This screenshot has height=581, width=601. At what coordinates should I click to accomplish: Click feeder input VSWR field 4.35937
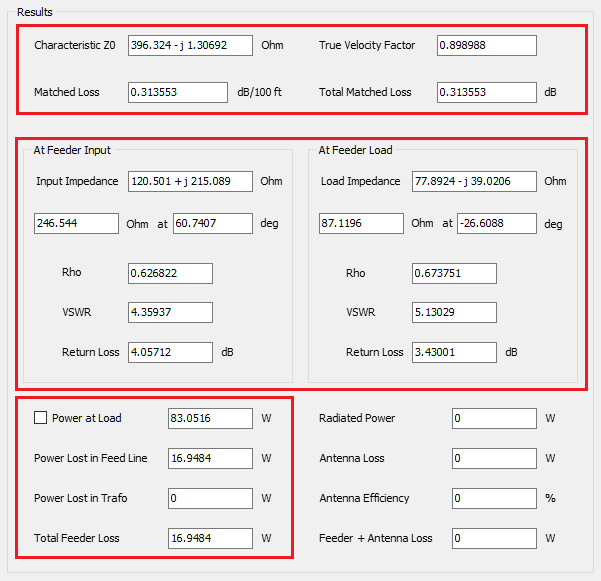pos(170,312)
